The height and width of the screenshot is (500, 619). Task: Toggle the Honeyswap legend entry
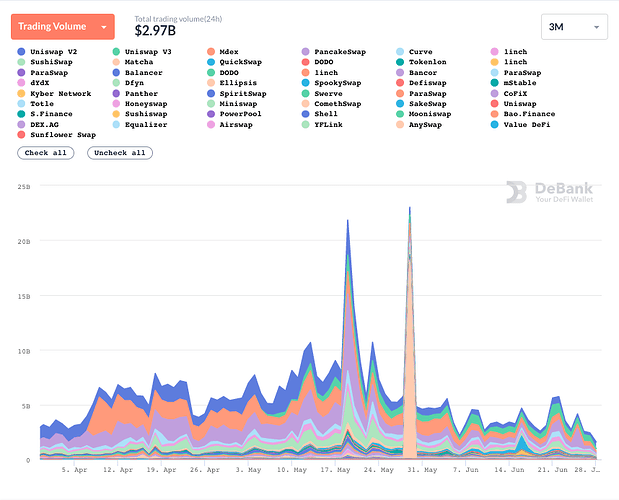tap(140, 104)
